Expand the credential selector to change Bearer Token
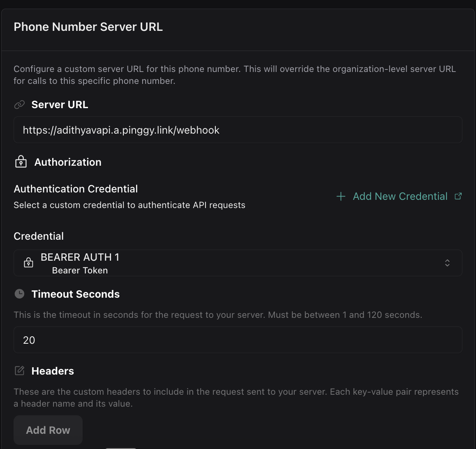The height and width of the screenshot is (449, 476). 238,263
